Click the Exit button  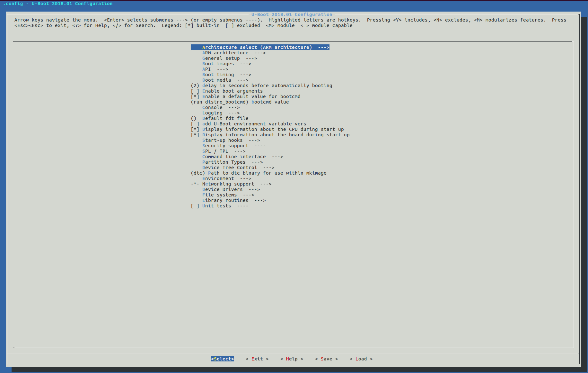[257, 359]
